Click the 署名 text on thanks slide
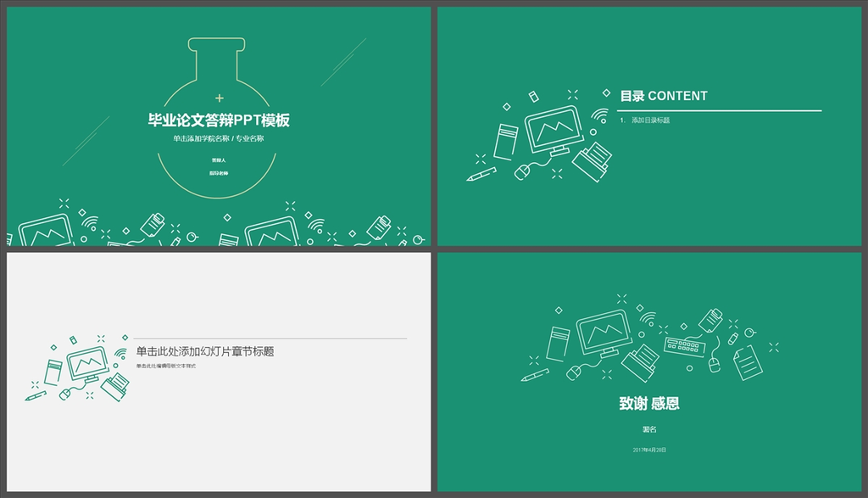 coord(649,429)
